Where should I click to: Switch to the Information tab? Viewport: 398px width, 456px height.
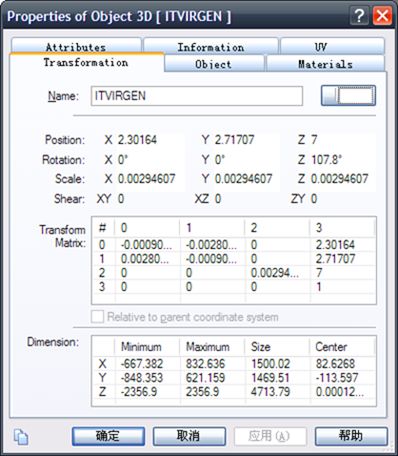[211, 46]
